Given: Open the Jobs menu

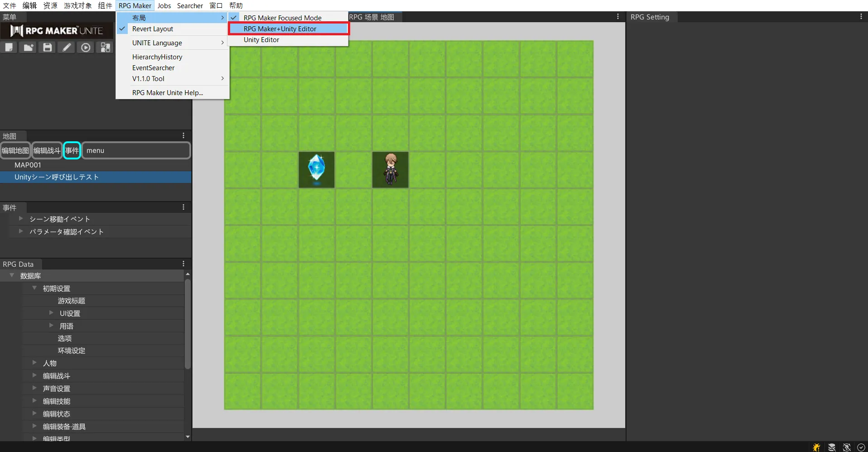Looking at the screenshot, I should click(164, 5).
